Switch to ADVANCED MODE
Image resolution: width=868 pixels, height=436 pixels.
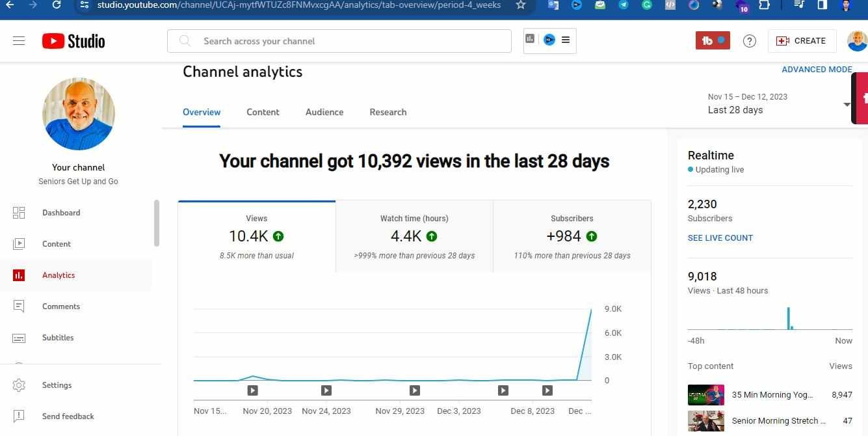click(817, 70)
